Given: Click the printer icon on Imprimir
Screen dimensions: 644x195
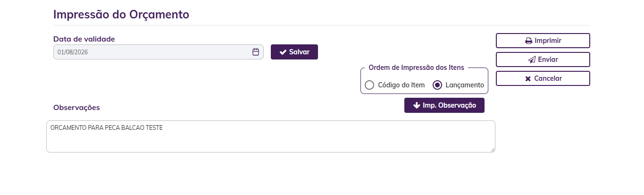Looking at the screenshot, I should tap(529, 41).
